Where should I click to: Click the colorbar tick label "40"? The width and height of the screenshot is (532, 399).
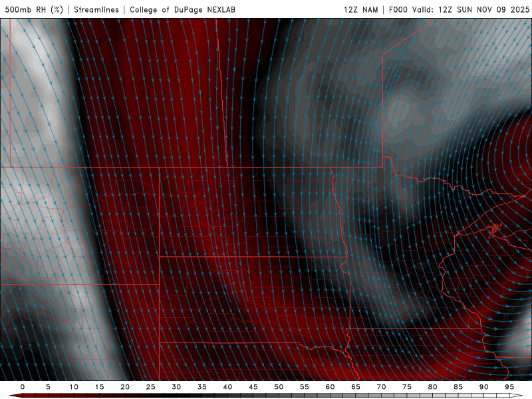[227, 387]
